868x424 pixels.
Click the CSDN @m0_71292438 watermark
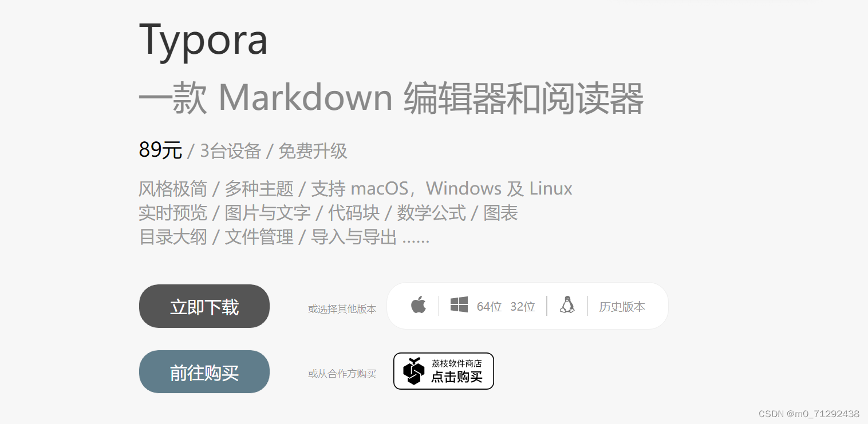click(809, 414)
